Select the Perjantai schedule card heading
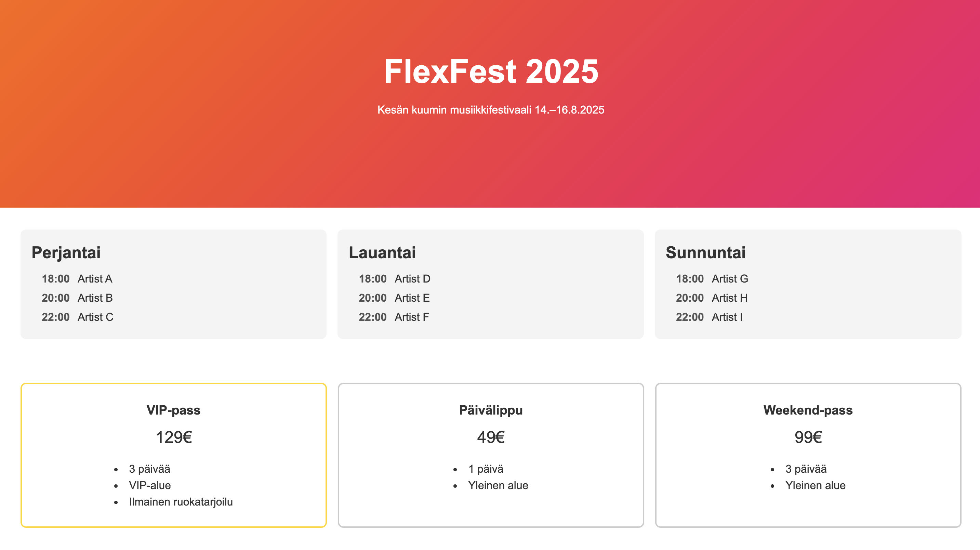Screen dimensions: 980x550 click(66, 252)
